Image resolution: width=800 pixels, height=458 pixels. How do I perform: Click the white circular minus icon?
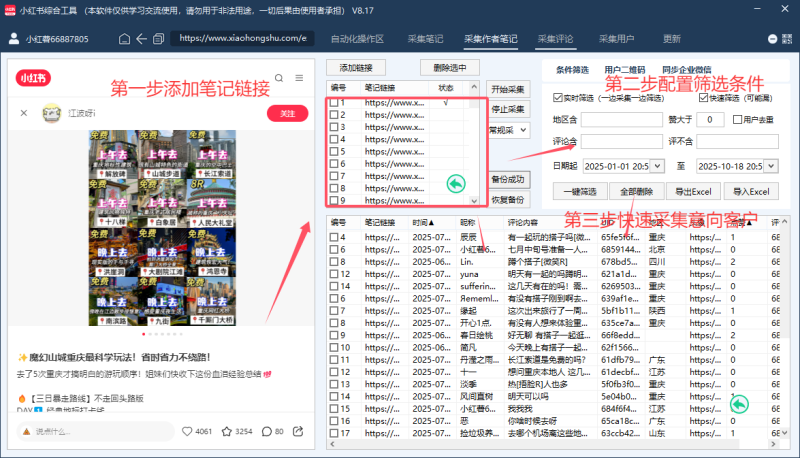772,39
